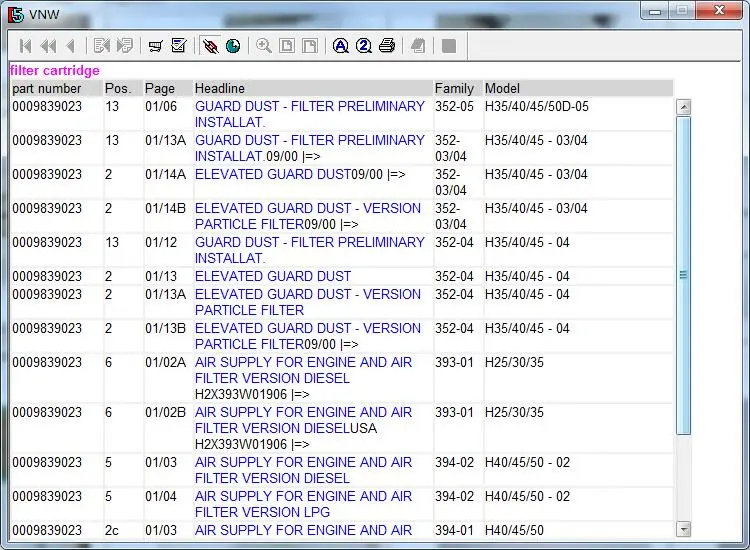Click the zoom-in magnifier icon
The width and height of the screenshot is (750, 550).
tap(264, 46)
